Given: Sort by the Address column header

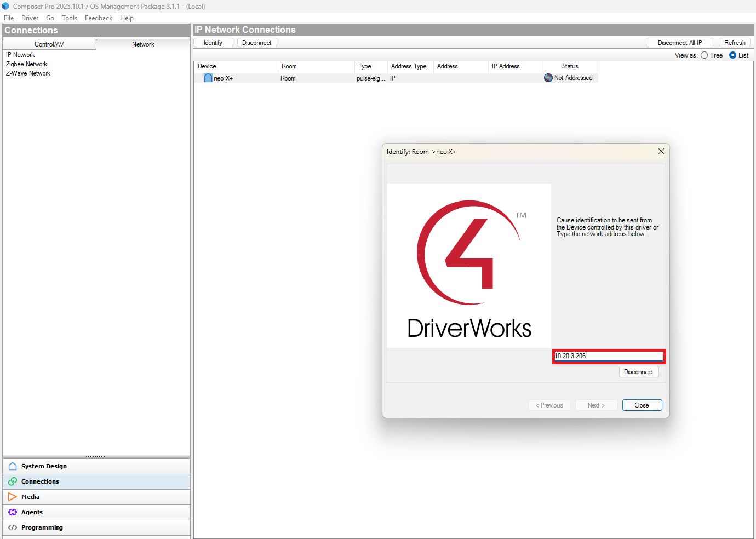Looking at the screenshot, I should point(461,66).
